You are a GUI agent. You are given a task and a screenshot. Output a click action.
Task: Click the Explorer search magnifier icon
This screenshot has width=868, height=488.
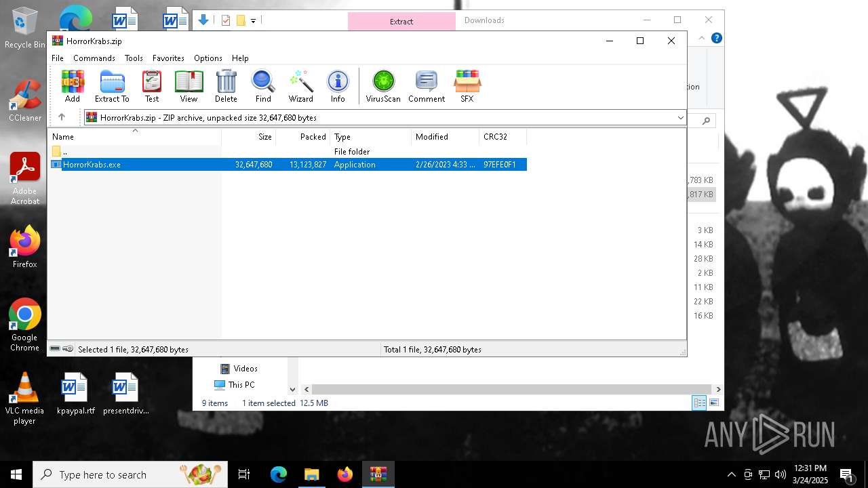click(706, 121)
